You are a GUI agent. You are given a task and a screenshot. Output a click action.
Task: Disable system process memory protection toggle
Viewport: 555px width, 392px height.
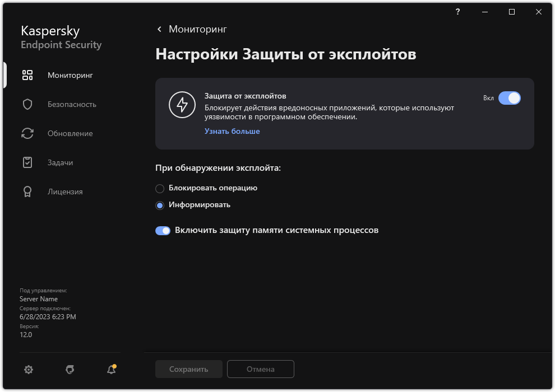(x=163, y=230)
